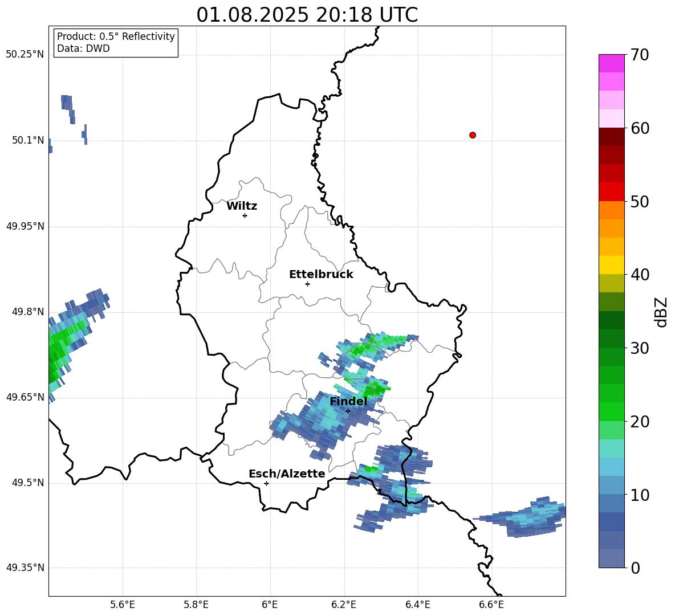Click the 49.8°N latitude label
The width and height of the screenshot is (675, 616).
tap(28, 312)
